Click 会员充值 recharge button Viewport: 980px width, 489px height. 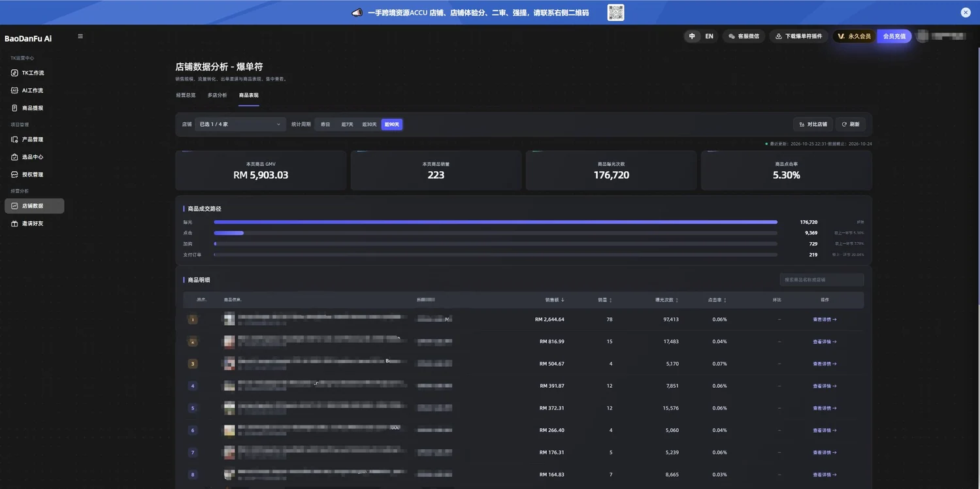(x=894, y=37)
